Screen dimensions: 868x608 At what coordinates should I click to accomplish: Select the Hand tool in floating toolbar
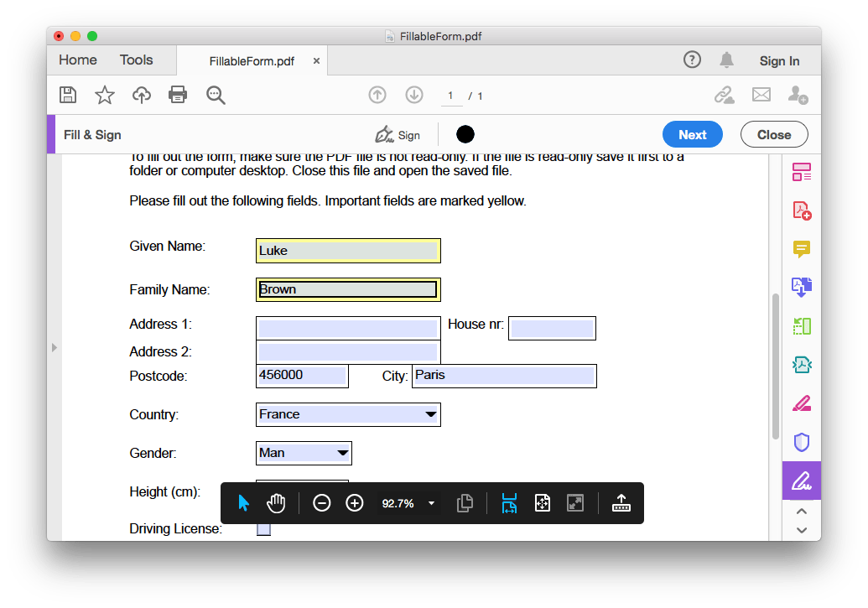point(275,502)
